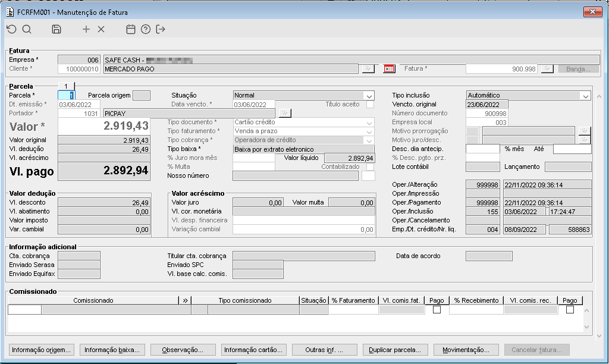Save the invoice with the diskette icon

coord(56,29)
